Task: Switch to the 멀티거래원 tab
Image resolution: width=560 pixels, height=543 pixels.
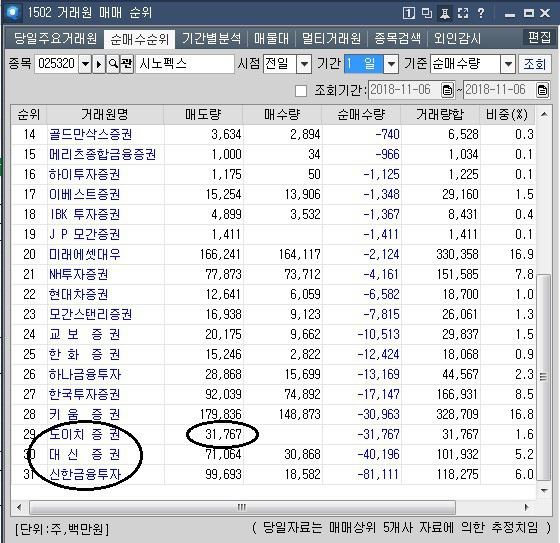Action: pyautogui.click(x=331, y=38)
